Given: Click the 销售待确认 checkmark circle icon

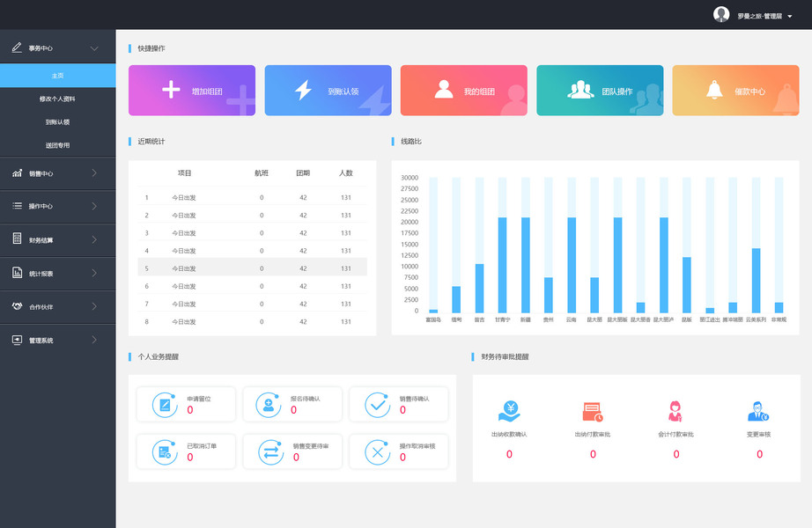Looking at the screenshot, I should [378, 405].
